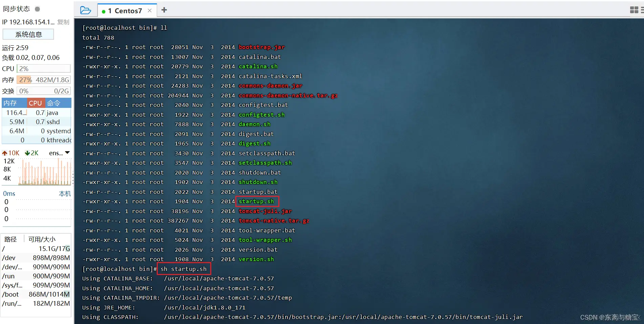Select the /sys/f... disk row
The height and width of the screenshot is (324, 644).
coord(36,285)
